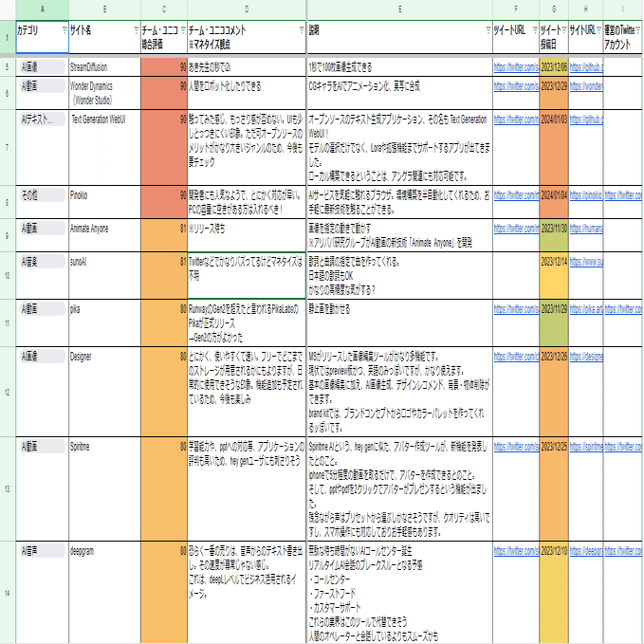Image resolution: width=644 pixels, height=644 pixels.
Task: Open AI音楽 category chip in sunoAI row
Action: (43, 262)
